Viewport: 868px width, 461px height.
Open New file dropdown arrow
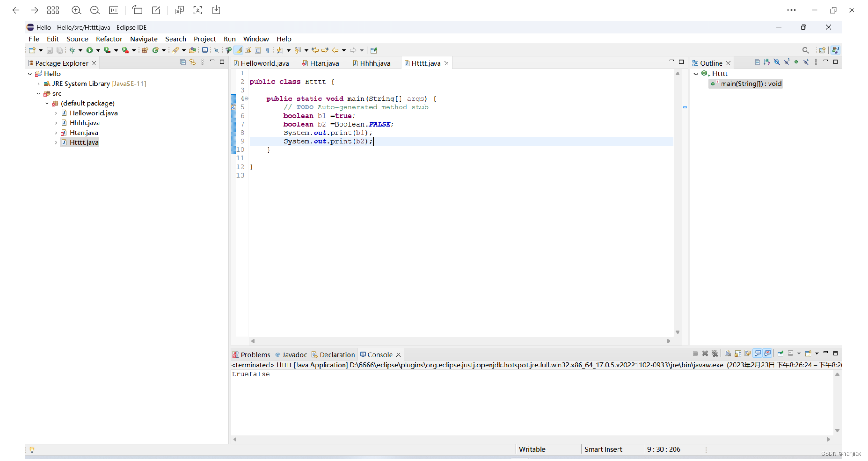tap(41, 50)
